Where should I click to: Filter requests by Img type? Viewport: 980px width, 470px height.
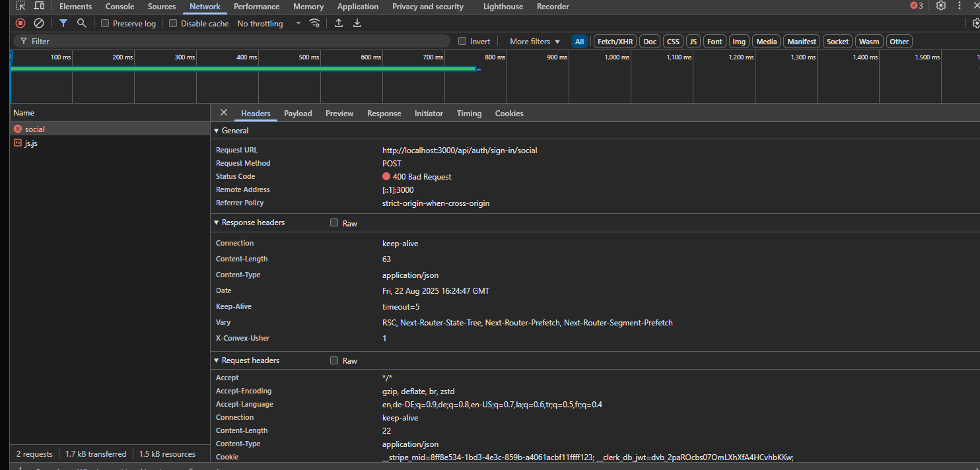click(739, 42)
